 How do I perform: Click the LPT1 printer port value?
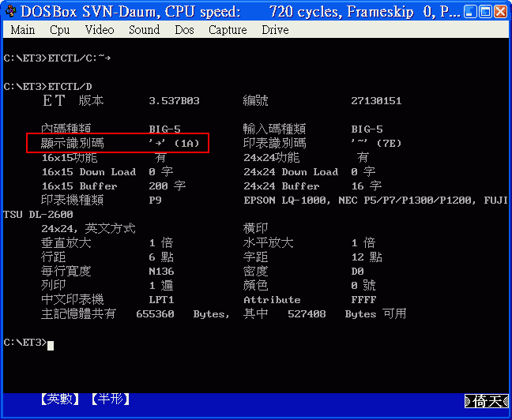click(161, 300)
